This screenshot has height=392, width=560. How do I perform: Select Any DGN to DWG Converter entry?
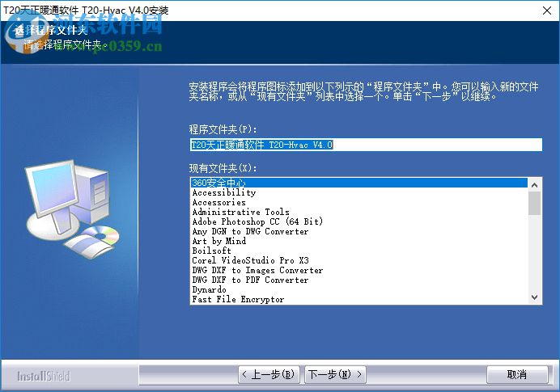[359, 231]
